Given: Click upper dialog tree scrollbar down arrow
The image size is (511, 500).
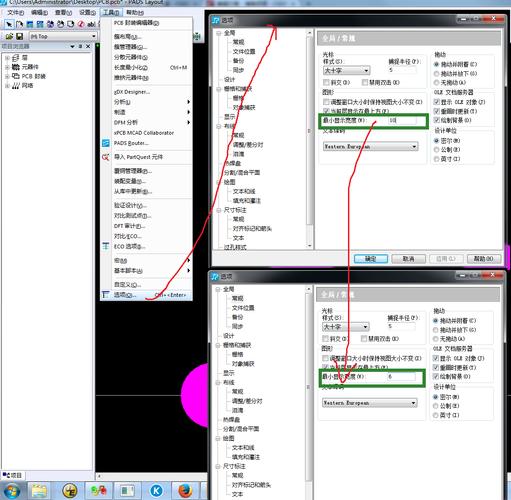Looking at the screenshot, I should [309, 246].
